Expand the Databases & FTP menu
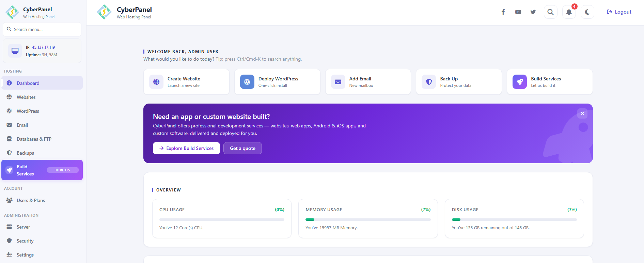This screenshot has height=263, width=644. pos(42,139)
